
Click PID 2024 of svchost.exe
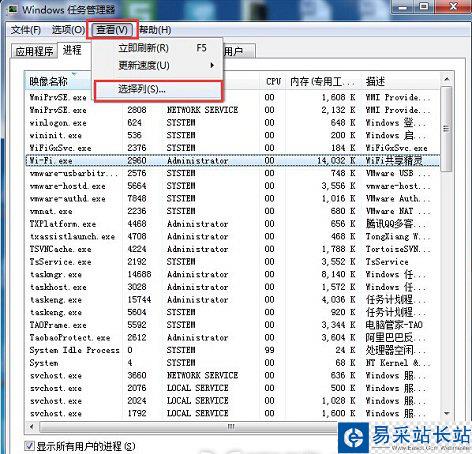pyautogui.click(x=137, y=401)
